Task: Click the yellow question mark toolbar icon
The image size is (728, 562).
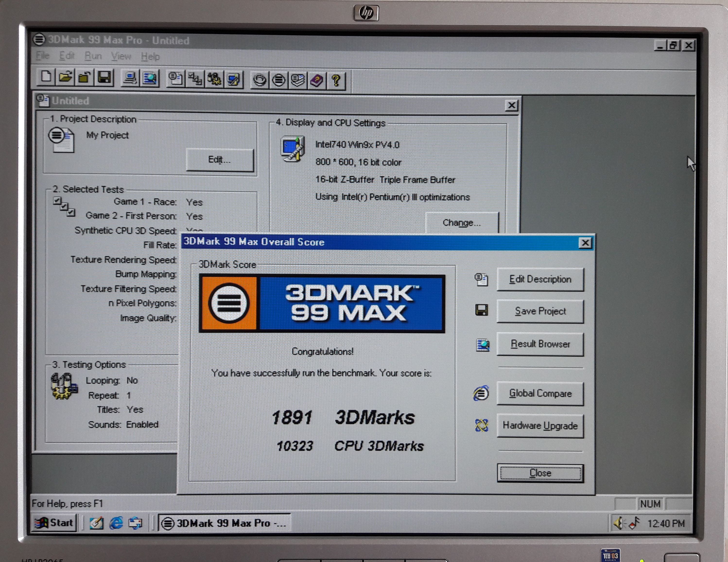Action: click(x=336, y=81)
